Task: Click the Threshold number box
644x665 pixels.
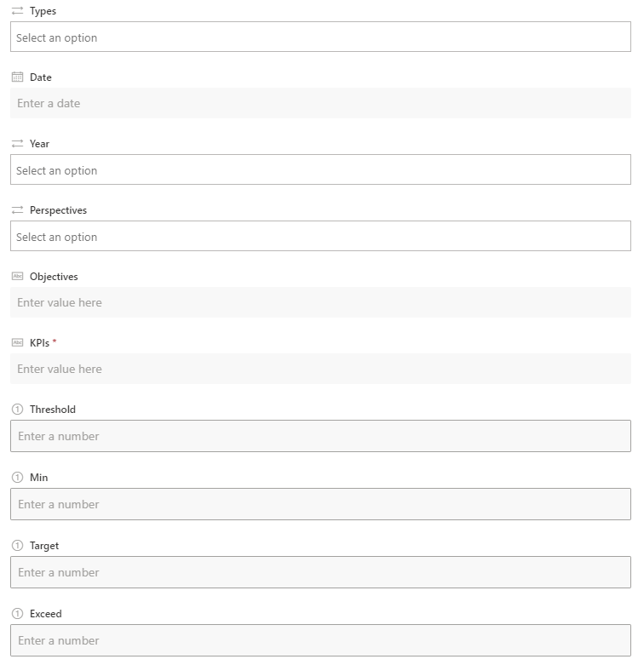Action: click(320, 436)
